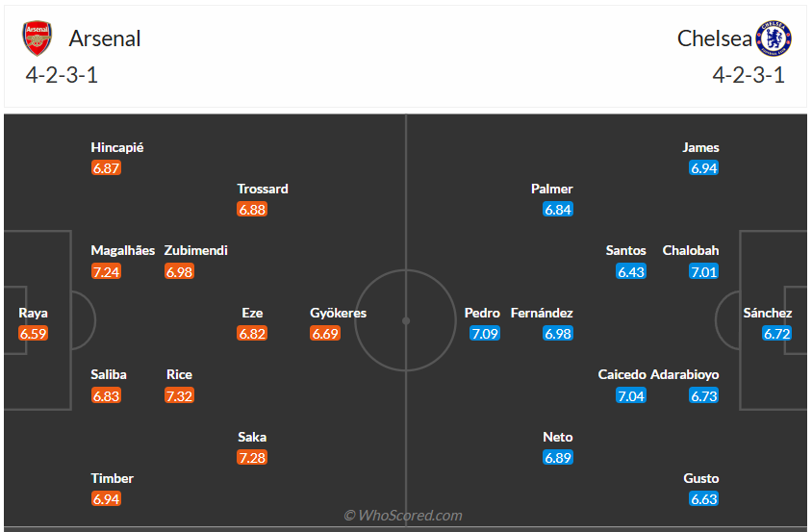Select Rice's 7.32 rating badge
The image size is (812, 532).
pos(179,395)
